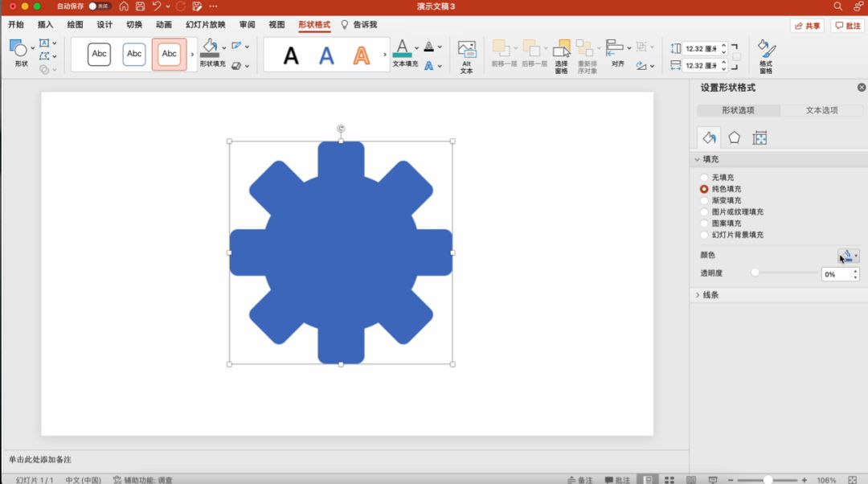Click the 共享 share button
The height and width of the screenshot is (484, 868).
[807, 26]
